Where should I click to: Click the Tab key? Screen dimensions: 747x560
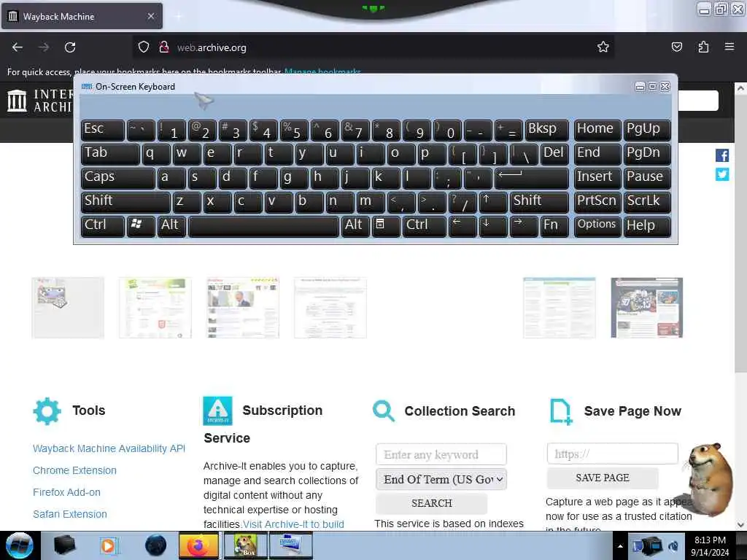pyautogui.click(x=110, y=154)
